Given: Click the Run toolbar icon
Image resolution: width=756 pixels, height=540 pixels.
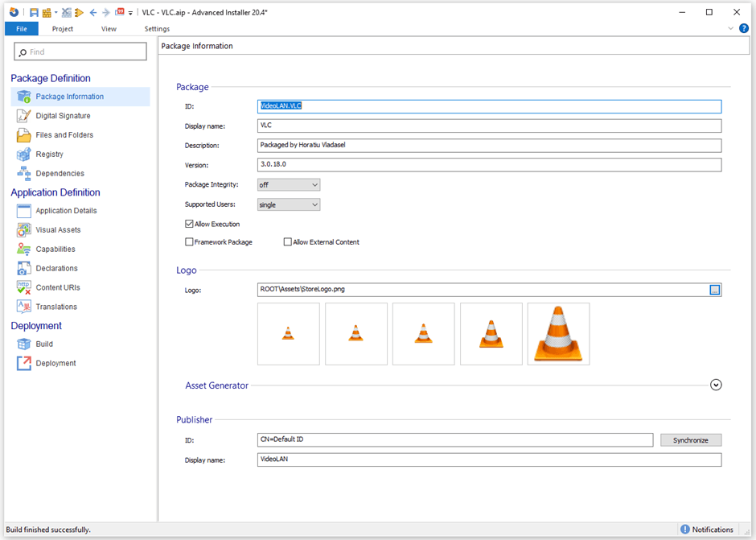Looking at the screenshot, I should pos(79,13).
